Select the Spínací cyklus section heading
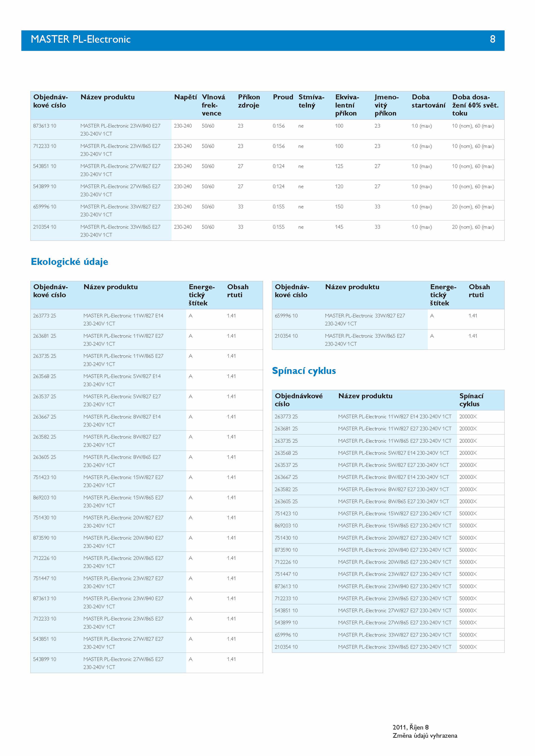 click(304, 371)
